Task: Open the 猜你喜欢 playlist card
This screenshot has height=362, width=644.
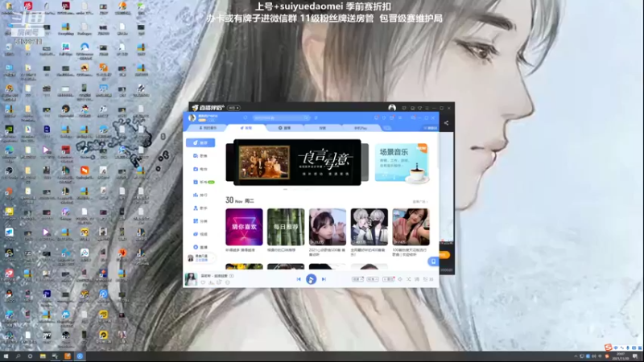Action: tap(244, 227)
